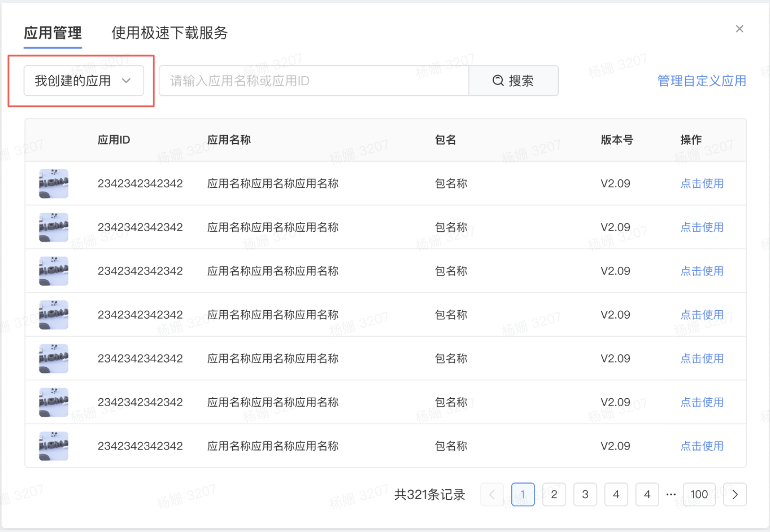Click the previous page arrow
Image resolution: width=770 pixels, height=532 pixels.
tap(492, 494)
